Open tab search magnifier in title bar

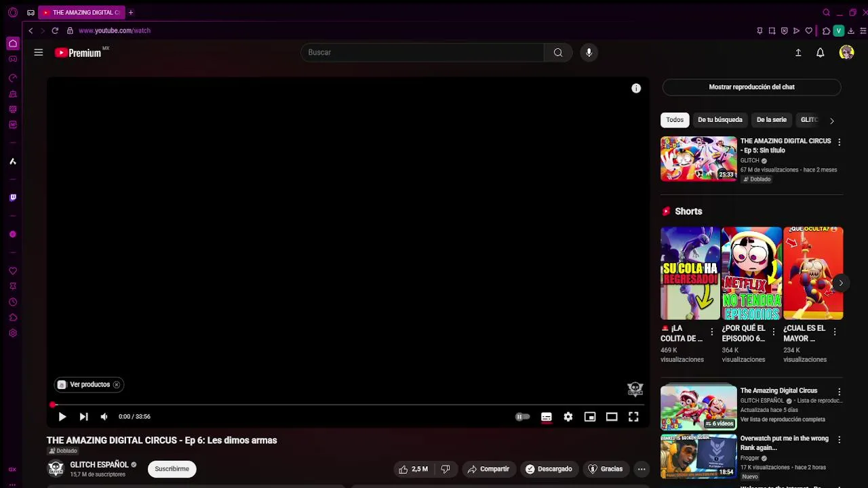click(826, 12)
